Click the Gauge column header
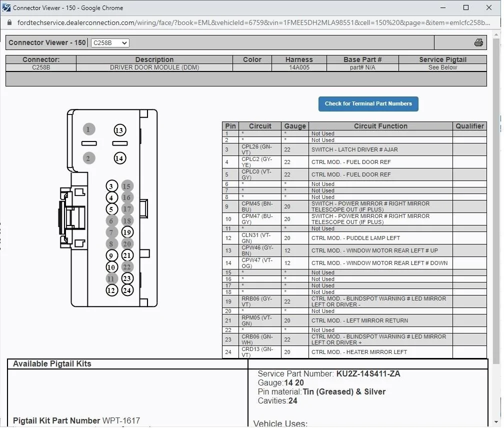This screenshot has width=504, height=428. click(x=295, y=126)
